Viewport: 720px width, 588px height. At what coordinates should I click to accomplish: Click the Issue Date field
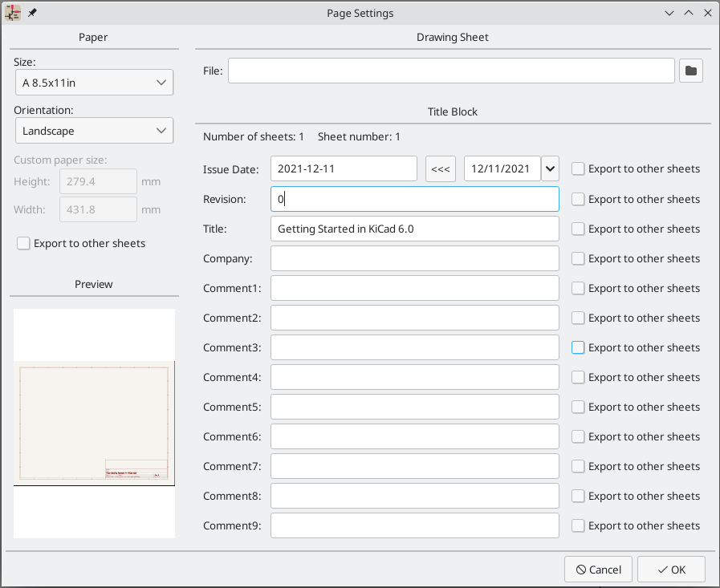[344, 168]
